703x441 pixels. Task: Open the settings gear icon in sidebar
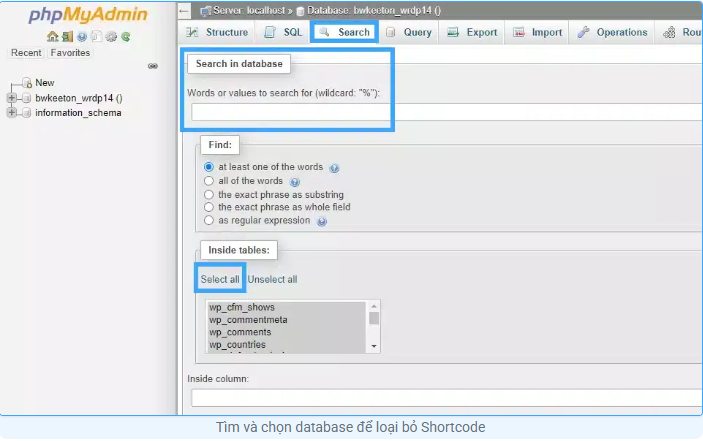111,36
